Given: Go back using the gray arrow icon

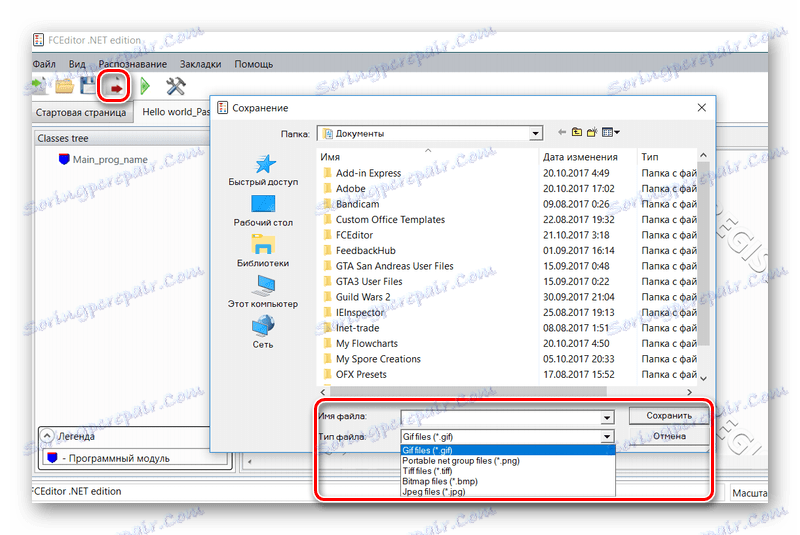Looking at the screenshot, I should [x=562, y=132].
